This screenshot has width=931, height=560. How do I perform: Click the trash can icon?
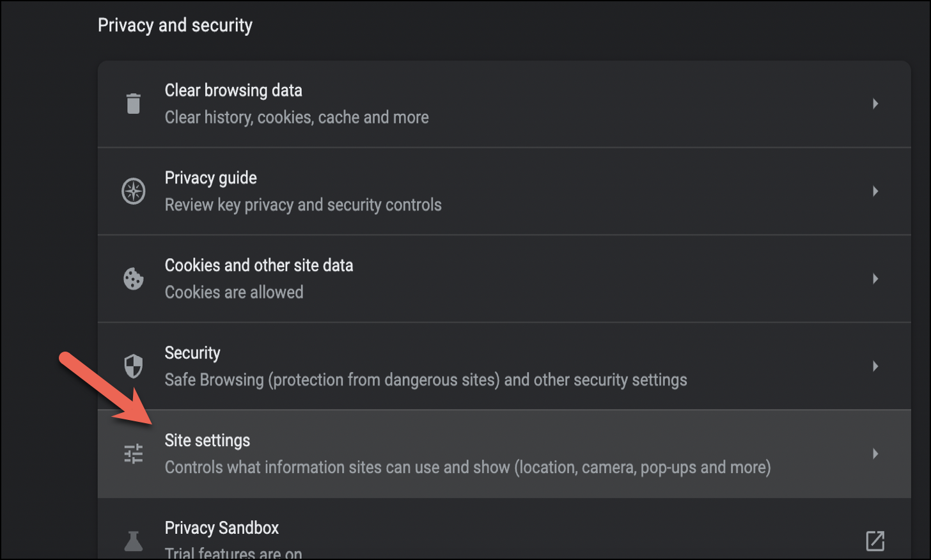[x=133, y=104]
